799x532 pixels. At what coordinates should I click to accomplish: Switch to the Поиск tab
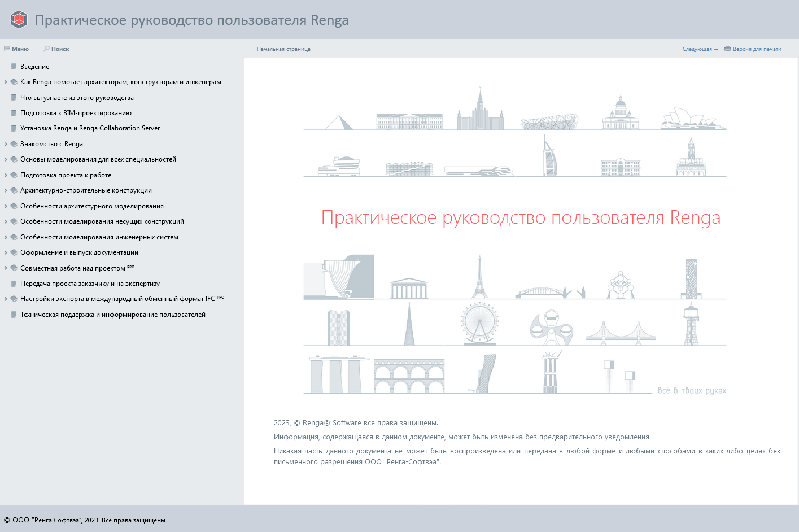click(x=56, y=49)
